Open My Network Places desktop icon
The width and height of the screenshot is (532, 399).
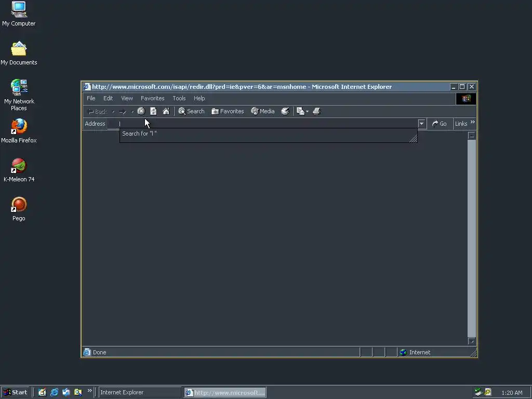(19, 95)
